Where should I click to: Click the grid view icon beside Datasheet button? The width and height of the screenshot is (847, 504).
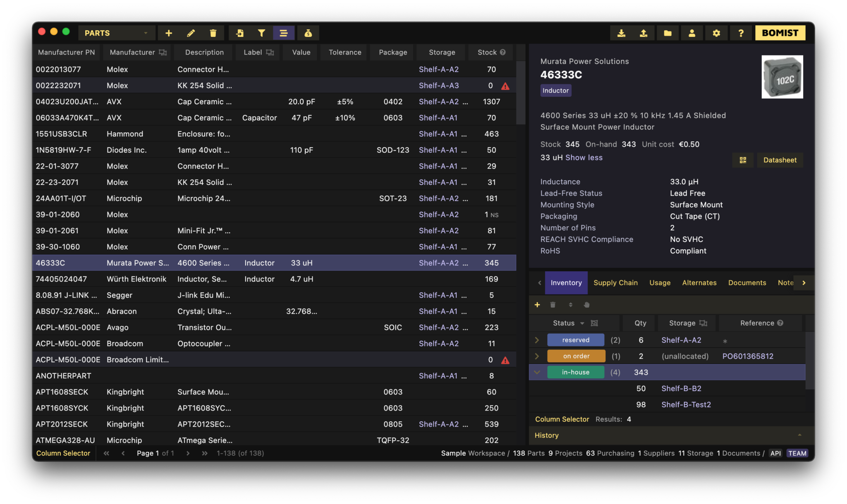coord(743,160)
